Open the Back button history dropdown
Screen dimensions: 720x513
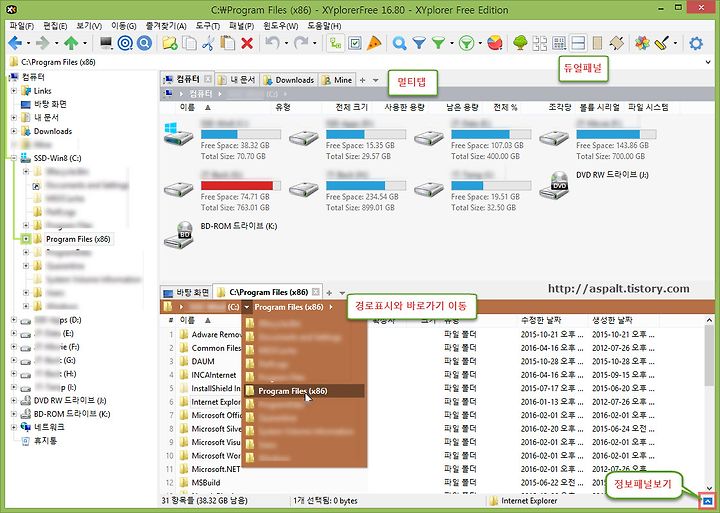tap(28, 44)
